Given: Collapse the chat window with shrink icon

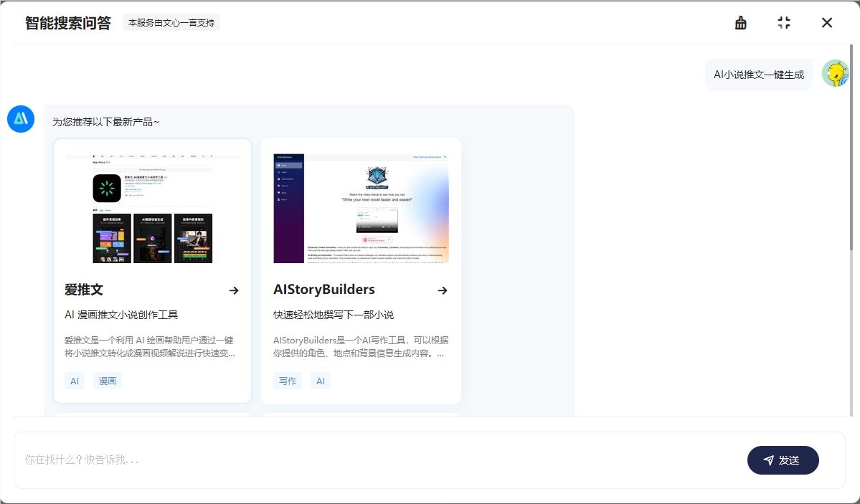Looking at the screenshot, I should [784, 22].
